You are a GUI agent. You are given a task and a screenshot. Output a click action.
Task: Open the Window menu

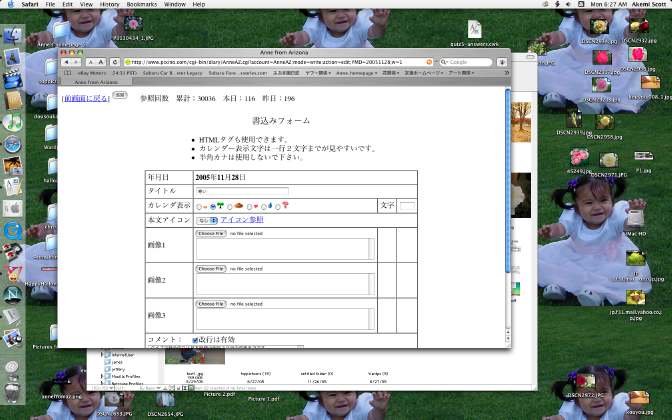pos(175,4)
